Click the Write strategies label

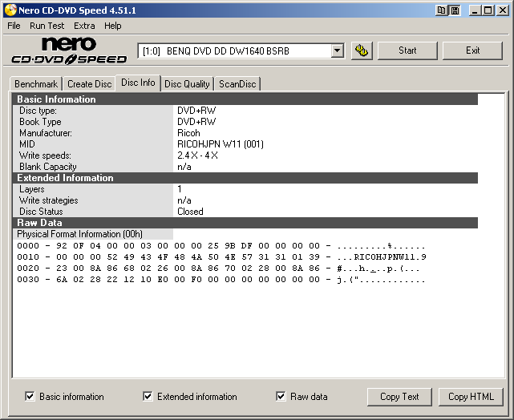(49, 200)
